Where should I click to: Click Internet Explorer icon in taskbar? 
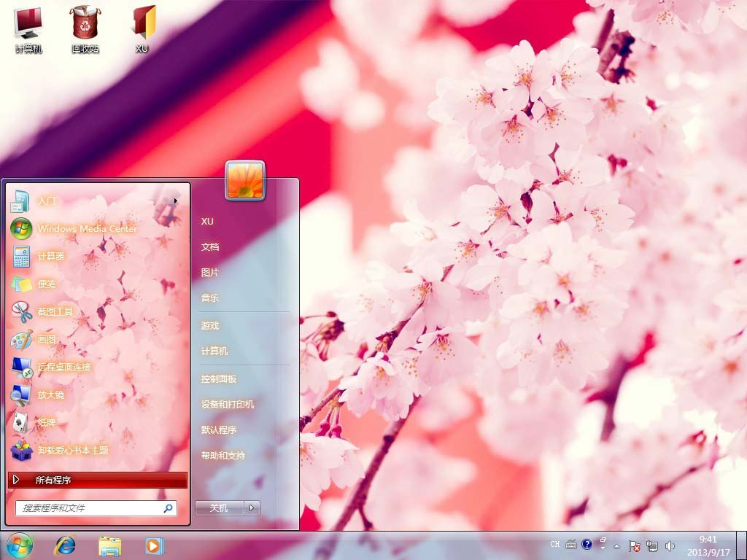pos(66,545)
